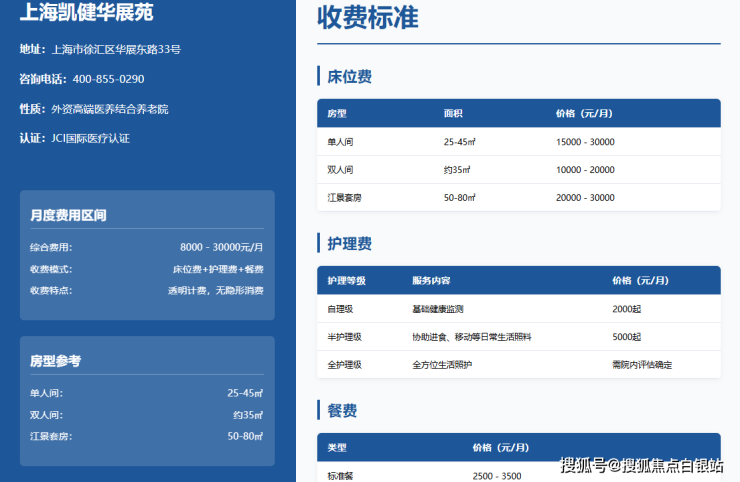Click the value 透明计费，无隐形消费
Viewport: 740px width, 482px height.
[x=216, y=290]
